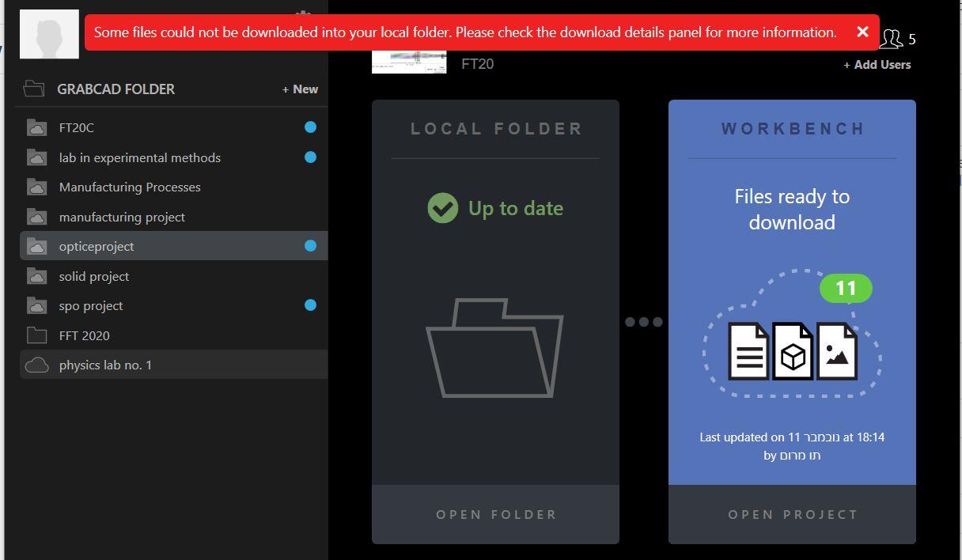
Task: Click the WORKBENCH panel heading
Action: coord(793,129)
